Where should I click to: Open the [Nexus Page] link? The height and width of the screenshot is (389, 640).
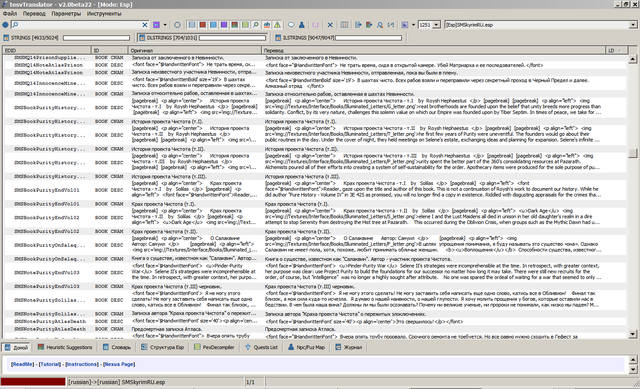(119, 364)
